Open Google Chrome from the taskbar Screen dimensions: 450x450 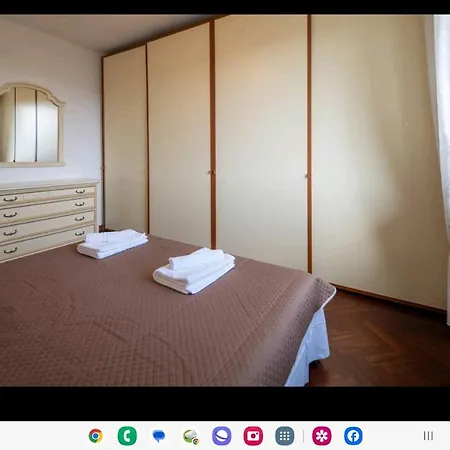96,436
